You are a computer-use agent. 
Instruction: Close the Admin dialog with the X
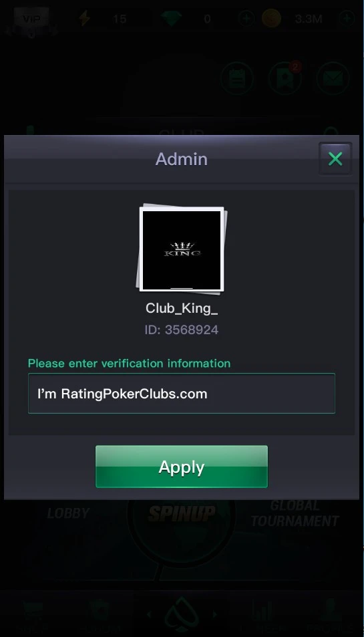click(x=335, y=159)
